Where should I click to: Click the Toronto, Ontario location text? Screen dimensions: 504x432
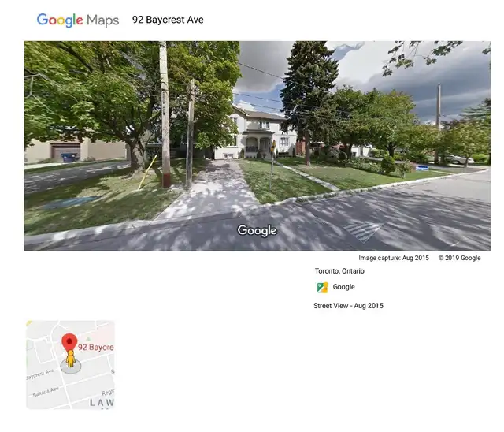pyautogui.click(x=339, y=271)
